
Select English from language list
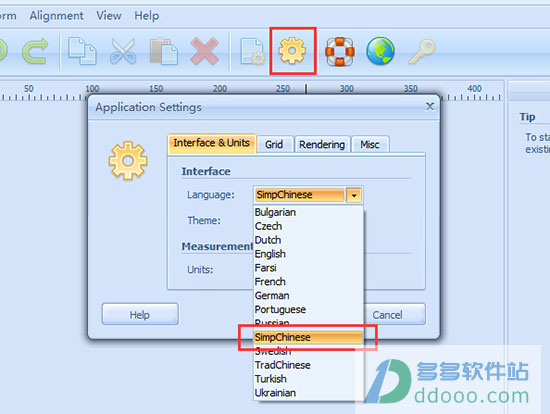[308, 254]
